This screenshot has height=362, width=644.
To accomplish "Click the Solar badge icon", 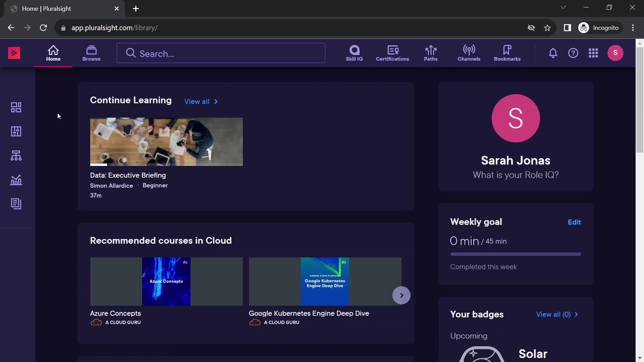I will [x=482, y=354].
